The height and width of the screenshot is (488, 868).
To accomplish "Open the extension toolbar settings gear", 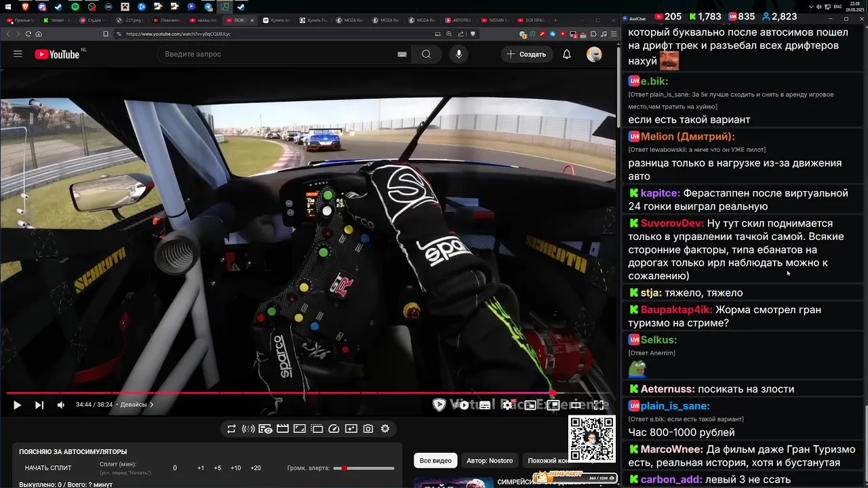I will (385, 429).
